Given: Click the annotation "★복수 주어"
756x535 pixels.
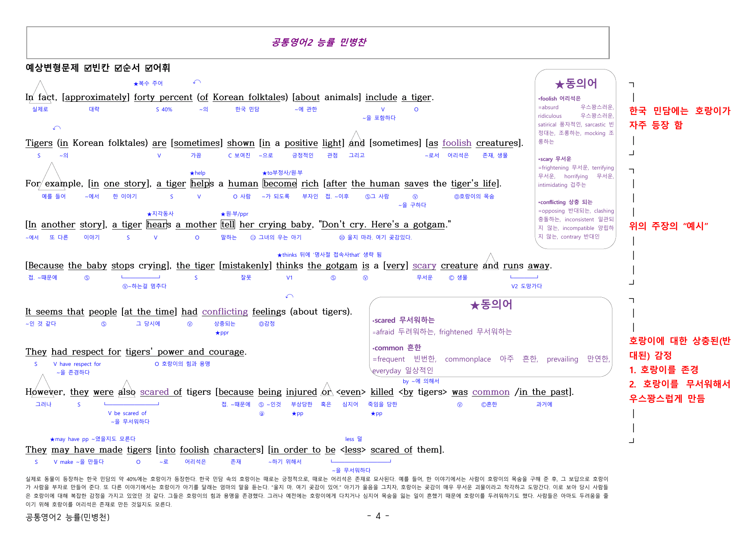Looking at the screenshot, I should point(148,83).
